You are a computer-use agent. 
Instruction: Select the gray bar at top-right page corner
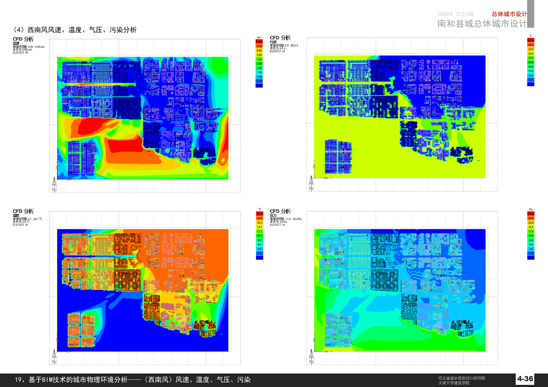pos(531,14)
